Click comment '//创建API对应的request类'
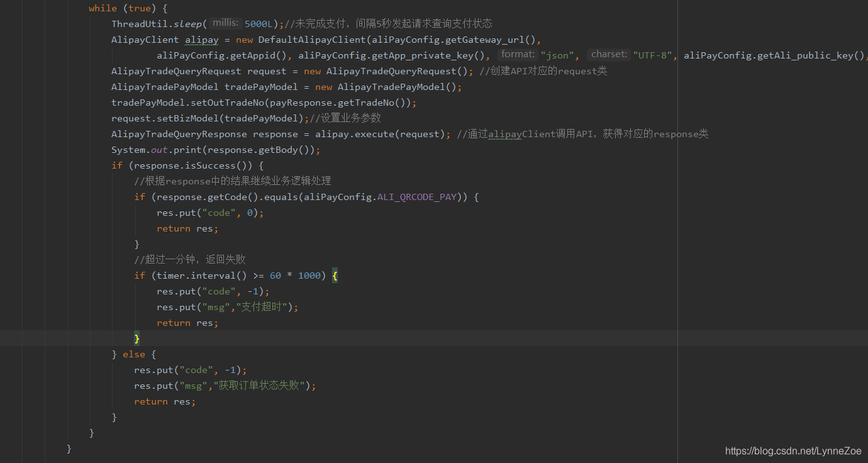 tap(543, 71)
